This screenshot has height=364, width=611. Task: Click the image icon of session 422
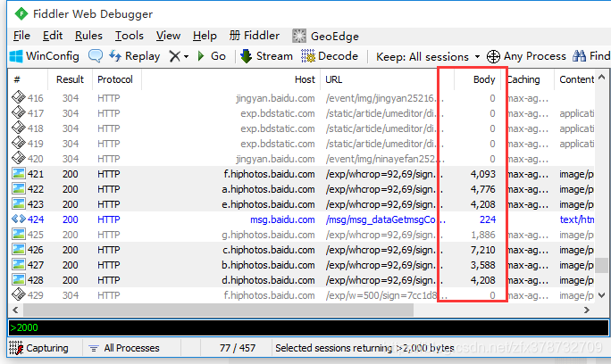[19, 188]
